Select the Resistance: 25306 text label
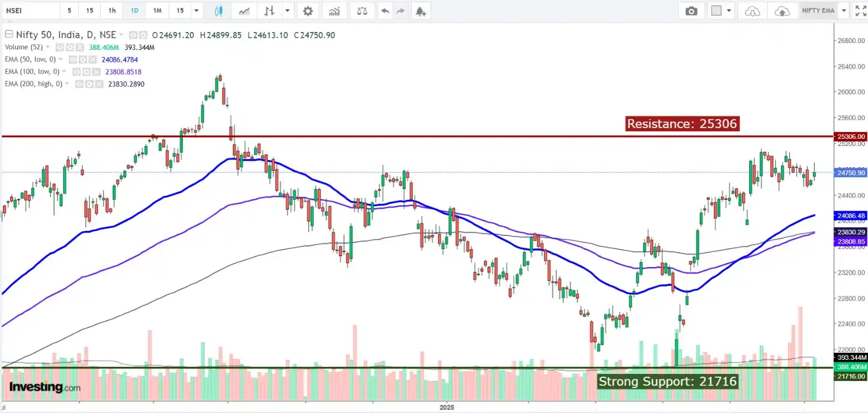Viewport: 868px width, 413px height. pos(682,124)
